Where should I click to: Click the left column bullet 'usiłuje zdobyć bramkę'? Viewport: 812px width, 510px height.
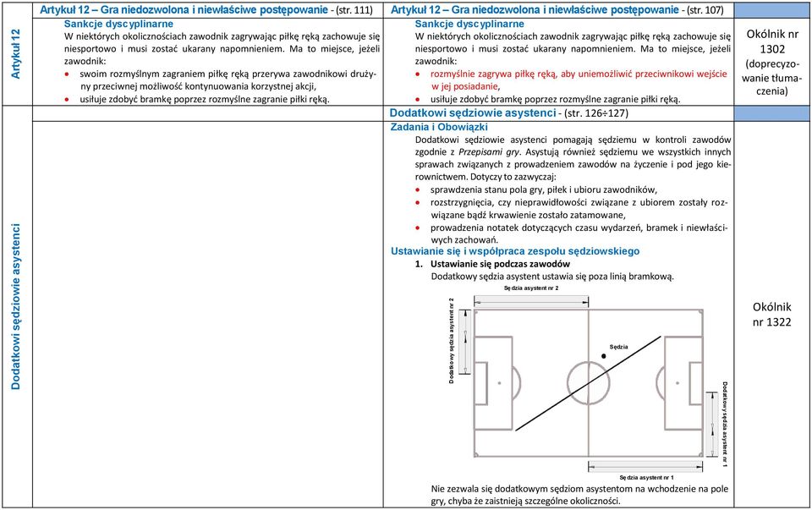click(x=204, y=99)
